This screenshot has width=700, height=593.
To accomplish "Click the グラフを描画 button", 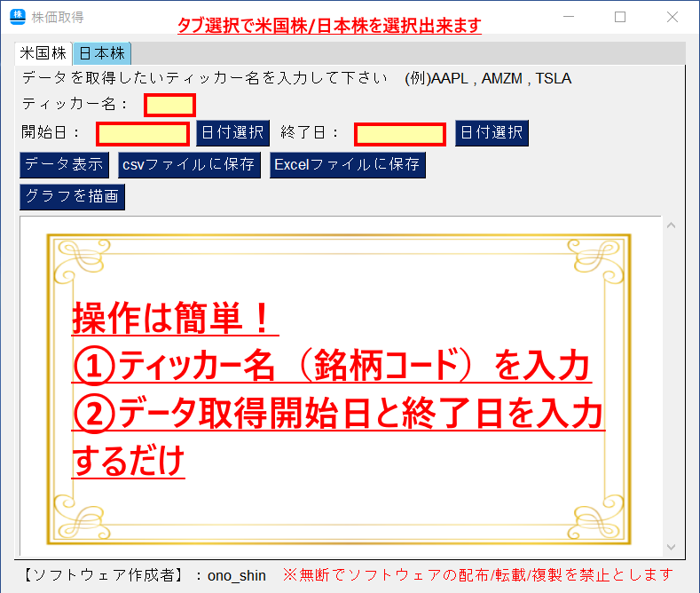I will pyautogui.click(x=73, y=196).
